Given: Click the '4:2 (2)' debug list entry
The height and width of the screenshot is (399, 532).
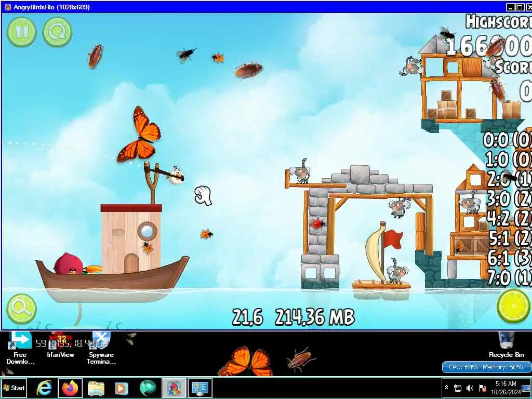Looking at the screenshot, I should 509,218.
